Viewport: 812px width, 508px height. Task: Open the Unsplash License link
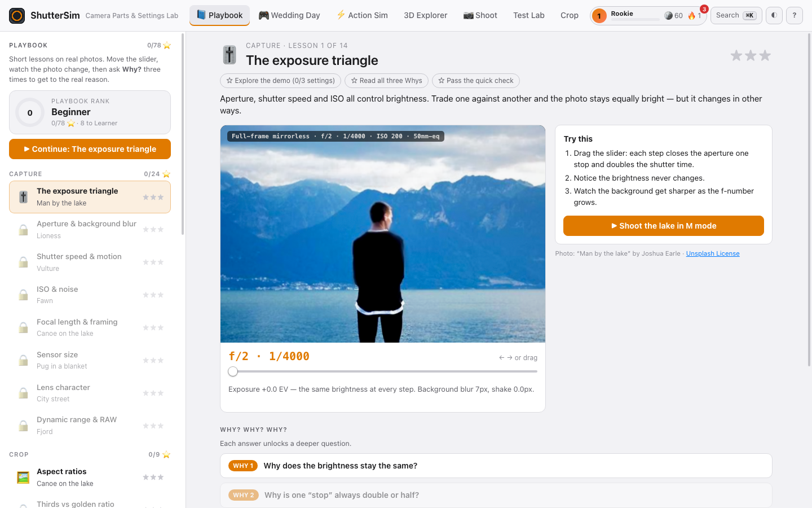click(713, 254)
